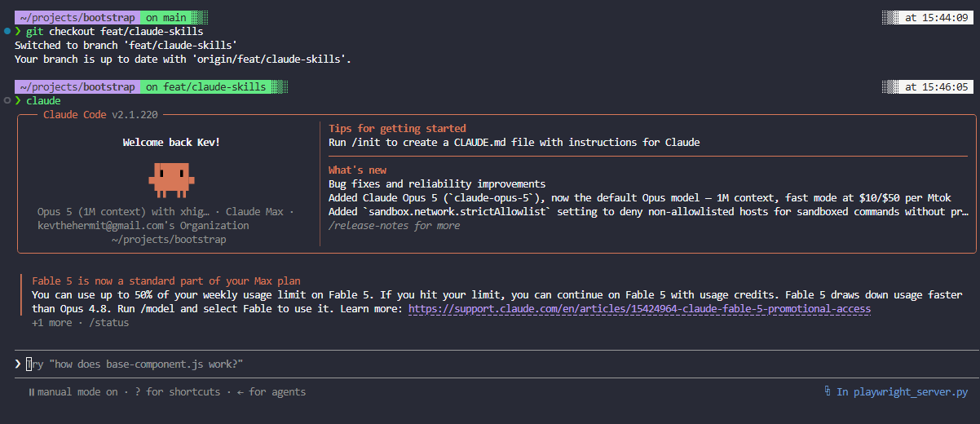Click the hollow circle beside claude command
Viewport: 980px width, 424px height.
tap(7, 100)
